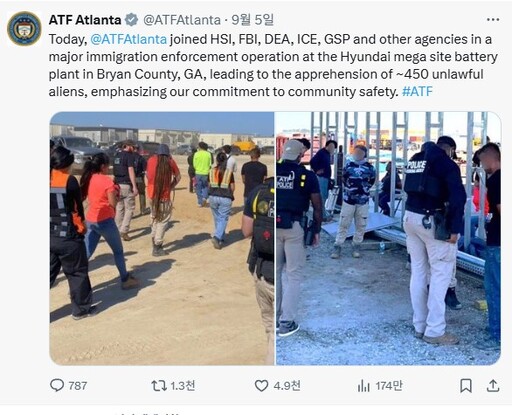The height and width of the screenshot is (415, 512).
Task: Click the 174만 view count
Action: coord(389,386)
